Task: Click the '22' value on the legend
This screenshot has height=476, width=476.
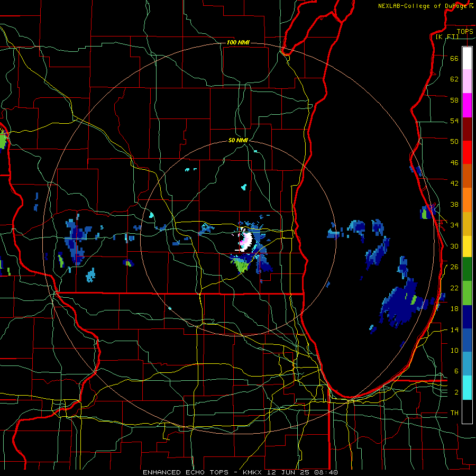Action: 454,288
